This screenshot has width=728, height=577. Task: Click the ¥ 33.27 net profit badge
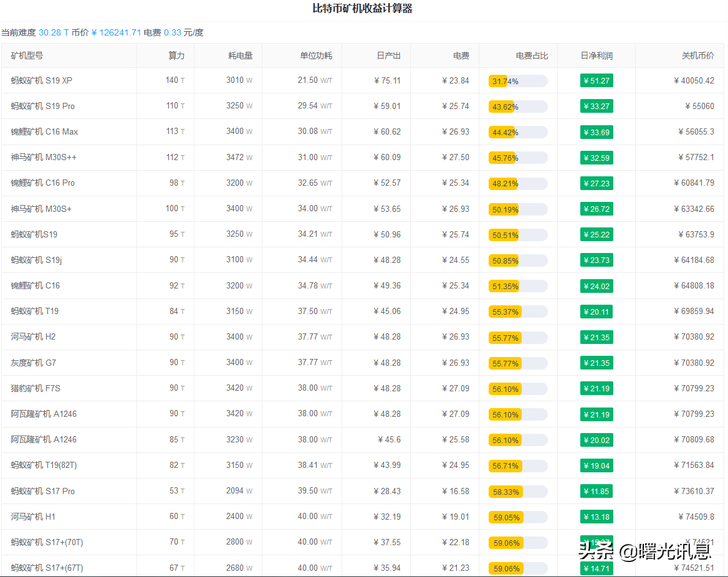596,107
